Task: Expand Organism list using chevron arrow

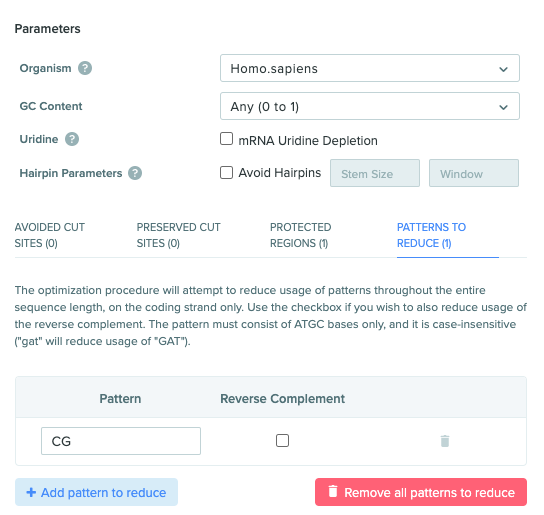Action: [x=503, y=69]
